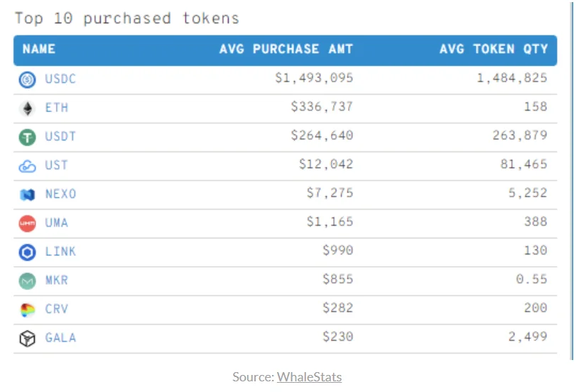Open the USDC token name link

60,79
